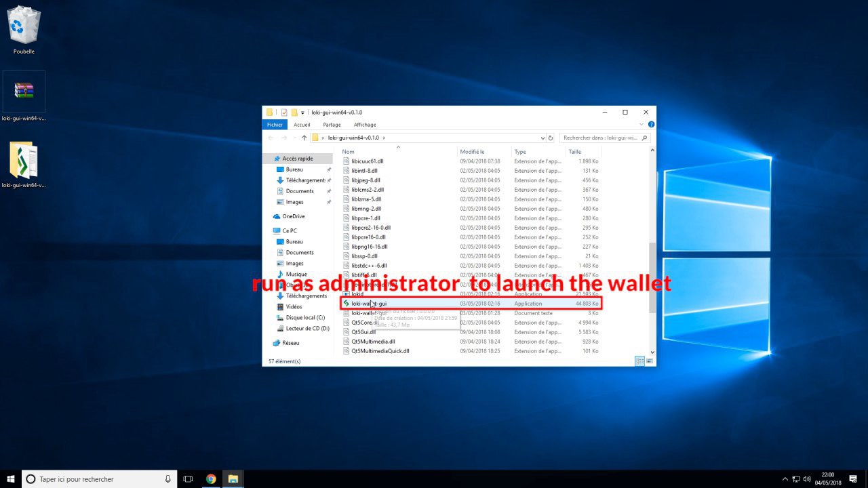
Task: Switch to the Accueil ribbon tab
Action: click(302, 125)
